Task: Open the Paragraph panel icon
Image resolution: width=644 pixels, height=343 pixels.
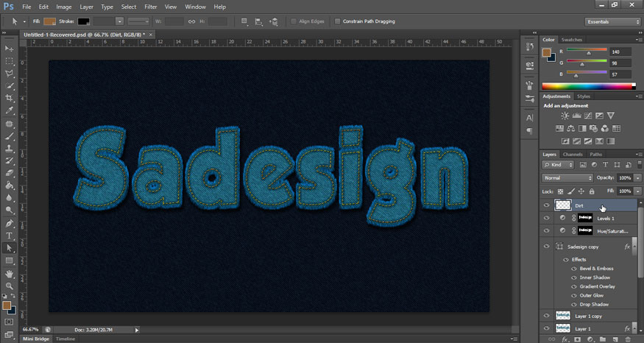Action: 529,131
